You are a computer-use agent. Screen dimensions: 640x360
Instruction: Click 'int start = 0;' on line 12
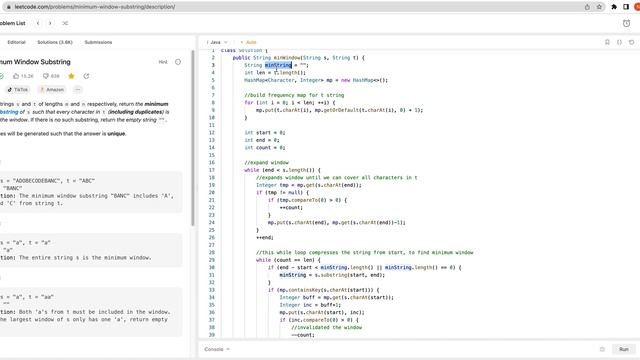tap(264, 133)
